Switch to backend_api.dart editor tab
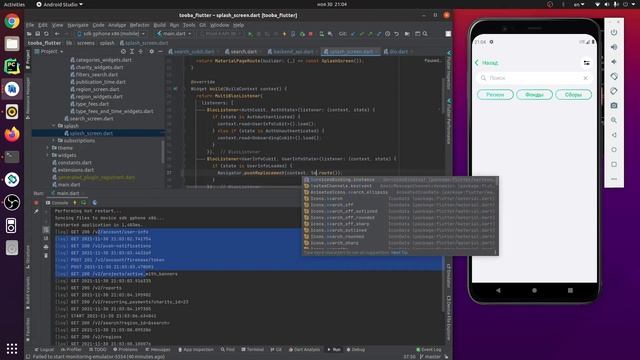The image size is (640, 360). pyautogui.click(x=292, y=51)
